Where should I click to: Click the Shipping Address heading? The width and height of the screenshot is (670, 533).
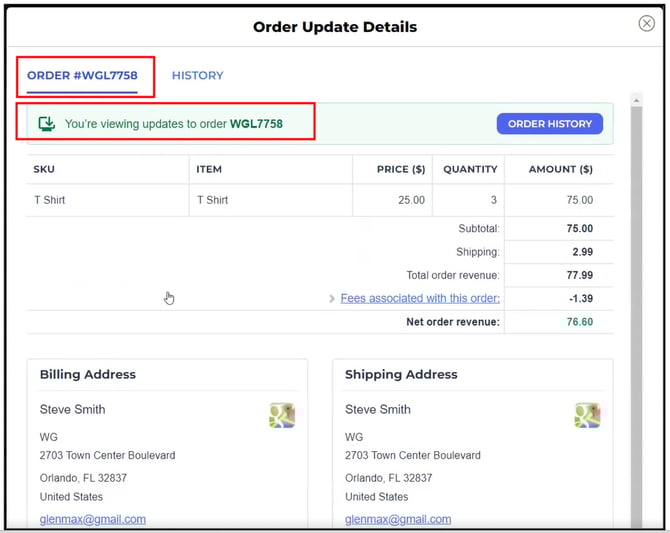pyautogui.click(x=401, y=374)
